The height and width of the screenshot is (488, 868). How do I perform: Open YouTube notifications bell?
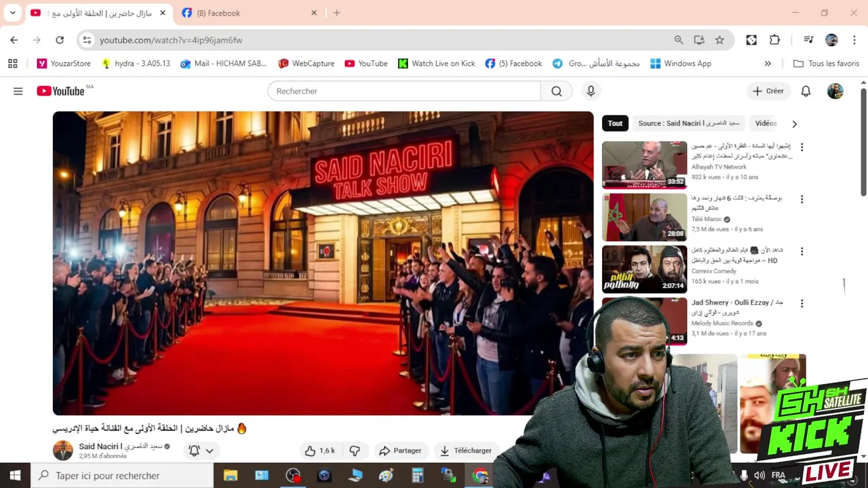806,91
